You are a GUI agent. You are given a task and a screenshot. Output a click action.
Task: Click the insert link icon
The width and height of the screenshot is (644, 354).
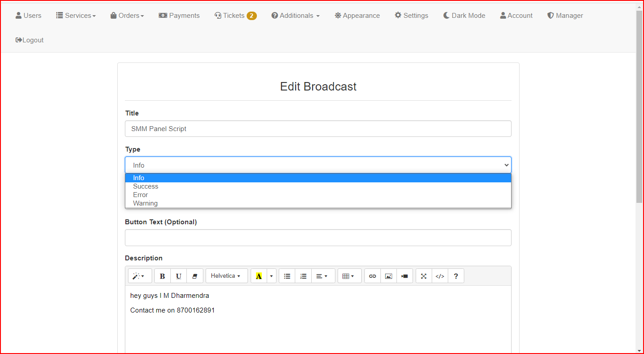tap(372, 276)
